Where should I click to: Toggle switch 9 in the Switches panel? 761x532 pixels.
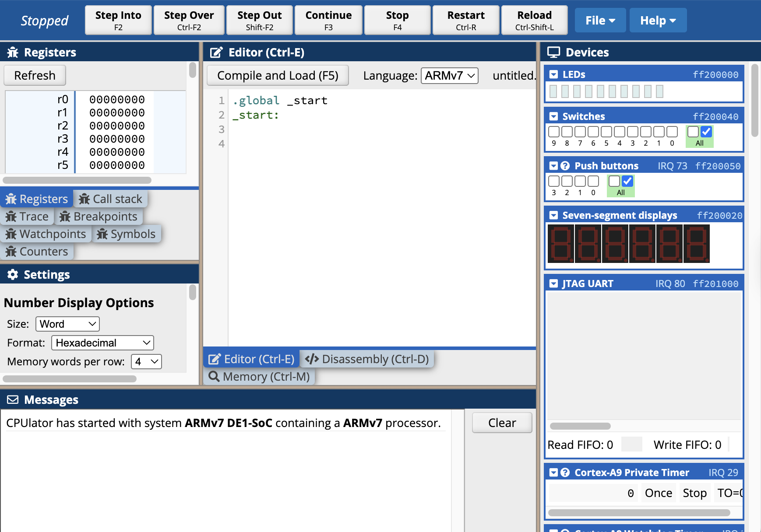click(553, 131)
